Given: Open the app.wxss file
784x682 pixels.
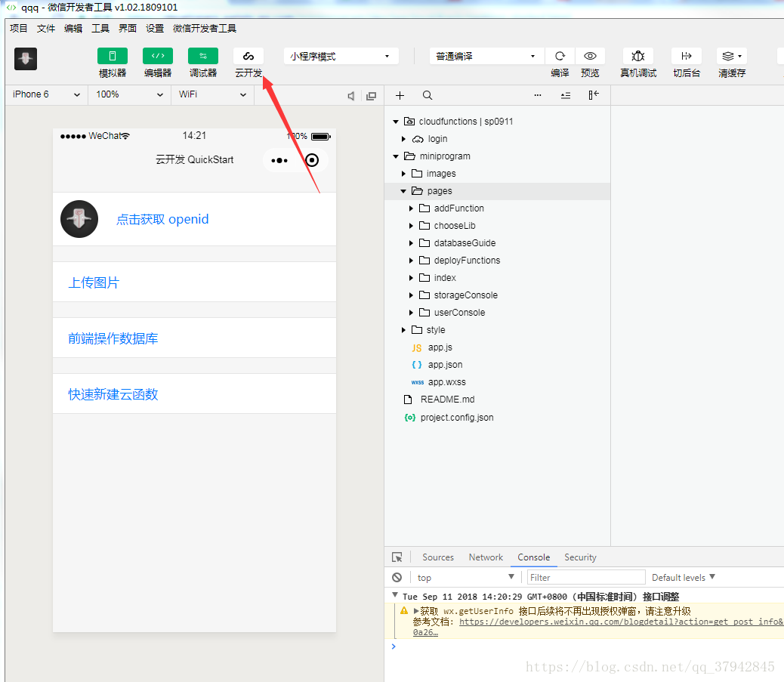Looking at the screenshot, I should (x=446, y=382).
